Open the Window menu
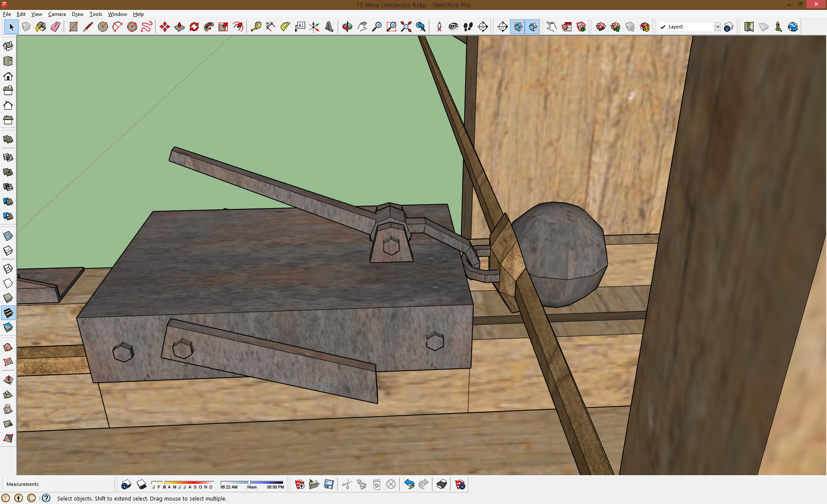The height and width of the screenshot is (504, 827). coord(117,14)
